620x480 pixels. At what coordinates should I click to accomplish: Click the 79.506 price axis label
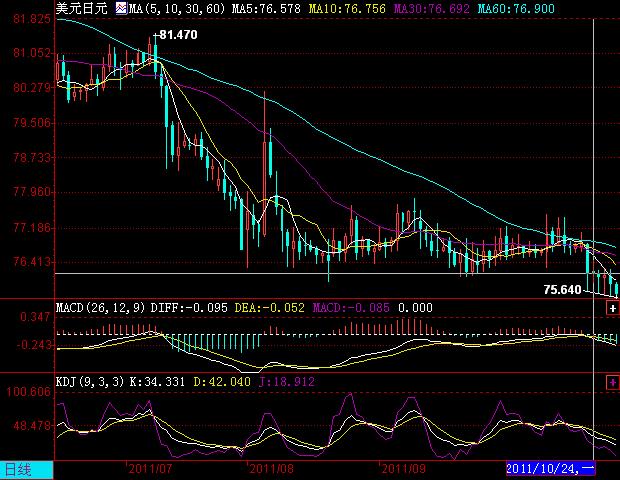click(32, 123)
